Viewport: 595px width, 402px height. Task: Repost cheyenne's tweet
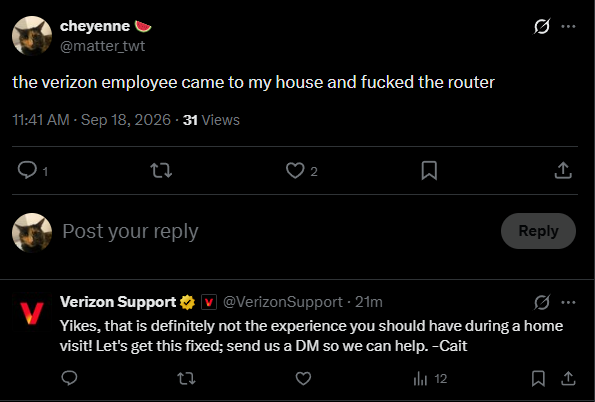pos(161,170)
